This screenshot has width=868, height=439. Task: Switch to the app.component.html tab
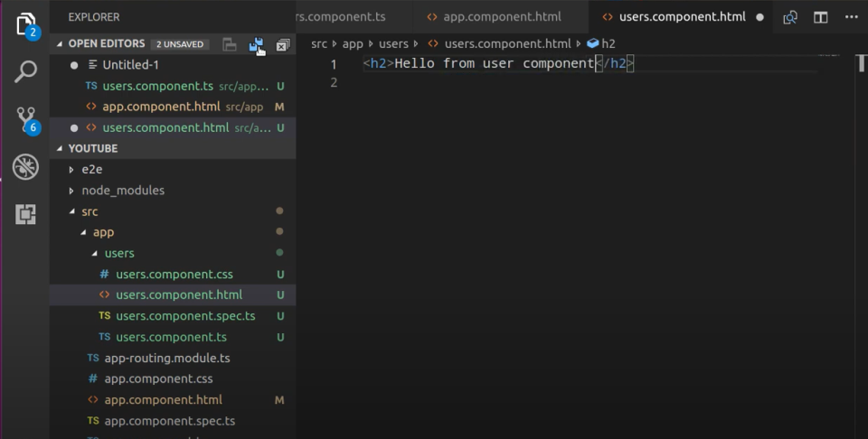pyautogui.click(x=502, y=17)
